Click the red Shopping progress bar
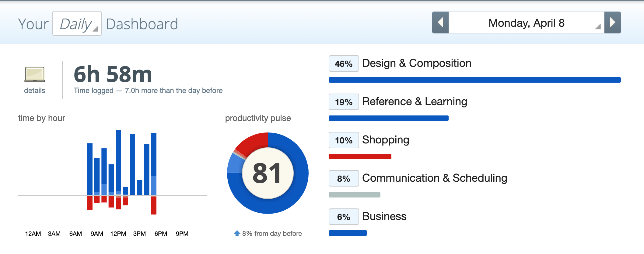This screenshot has height=254, width=644. (360, 156)
